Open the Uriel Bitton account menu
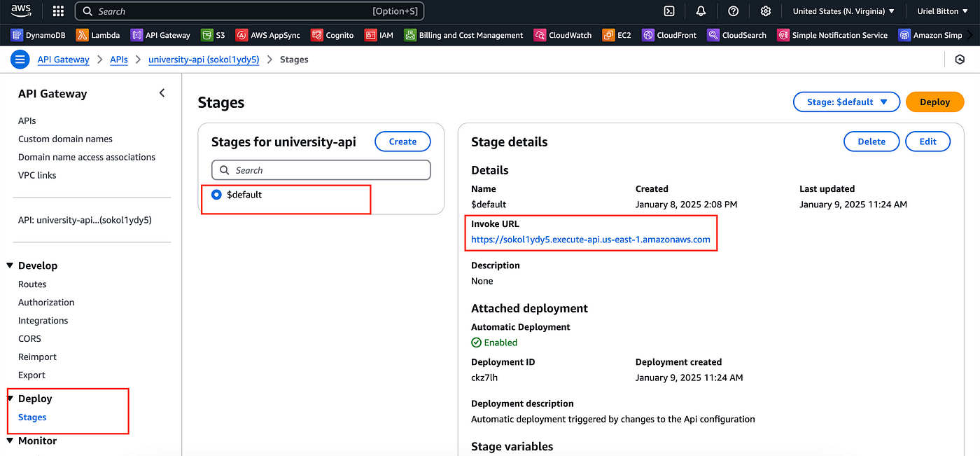980x456 pixels. point(941,11)
